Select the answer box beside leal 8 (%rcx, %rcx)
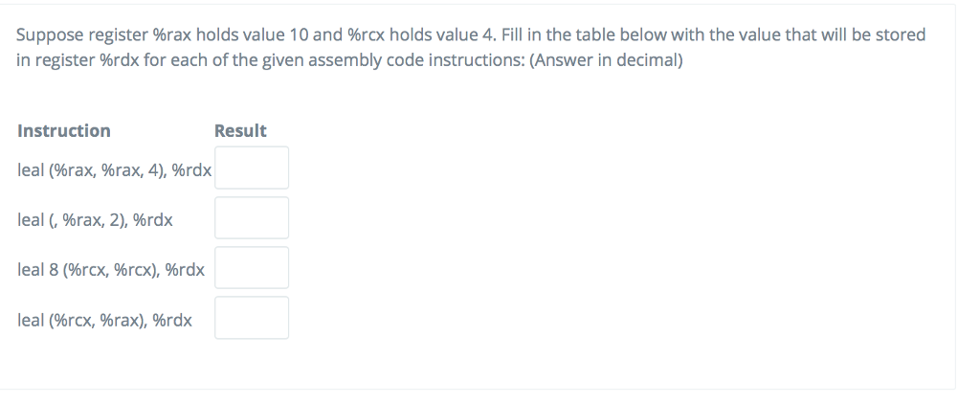980x404 pixels. [252, 268]
